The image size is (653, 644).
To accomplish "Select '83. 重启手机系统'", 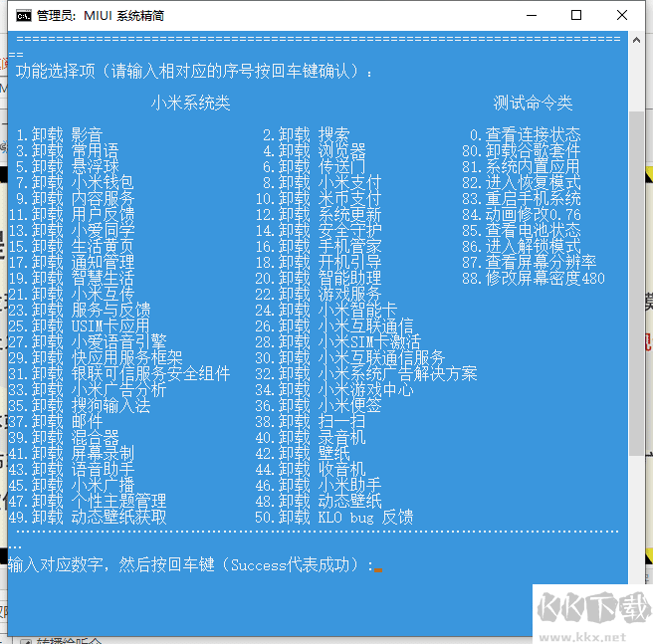I will [521, 199].
